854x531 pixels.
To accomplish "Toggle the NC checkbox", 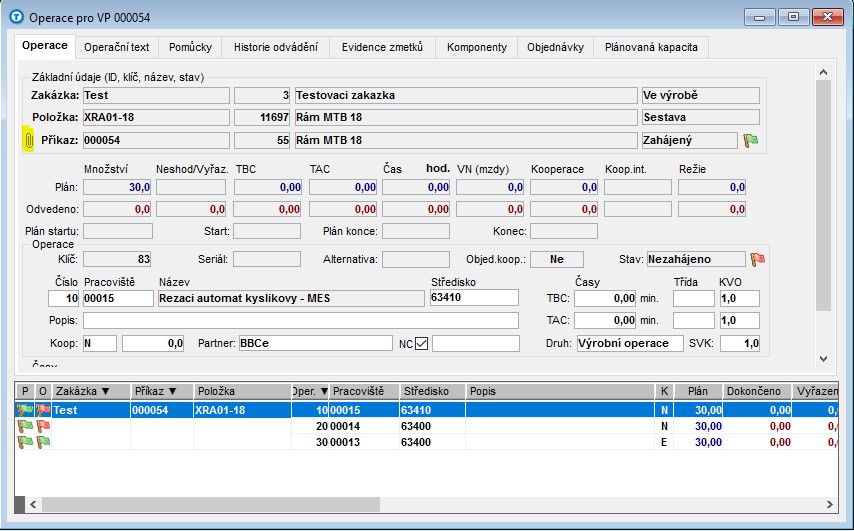I will (x=422, y=344).
